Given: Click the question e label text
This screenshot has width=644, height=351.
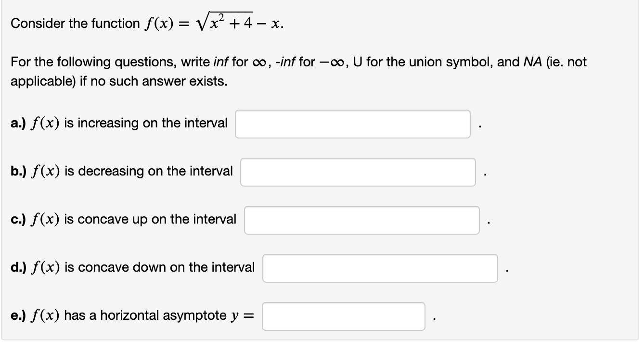Looking at the screenshot, I should (x=18, y=316).
